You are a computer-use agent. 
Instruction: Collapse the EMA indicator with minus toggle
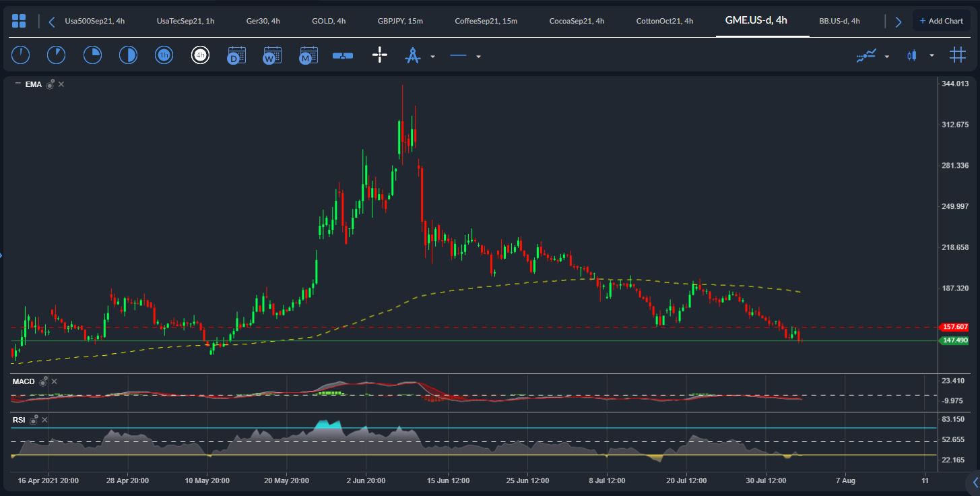tap(18, 84)
